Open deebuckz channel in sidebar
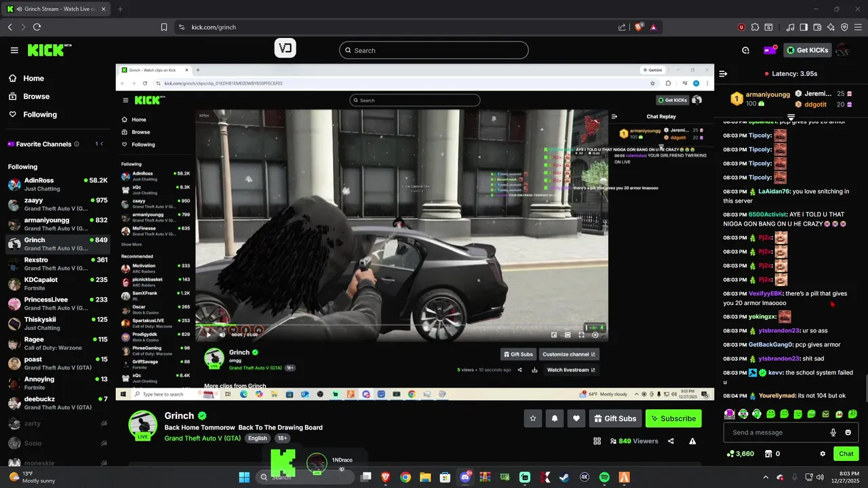This screenshot has width=868, height=488. click(x=58, y=403)
